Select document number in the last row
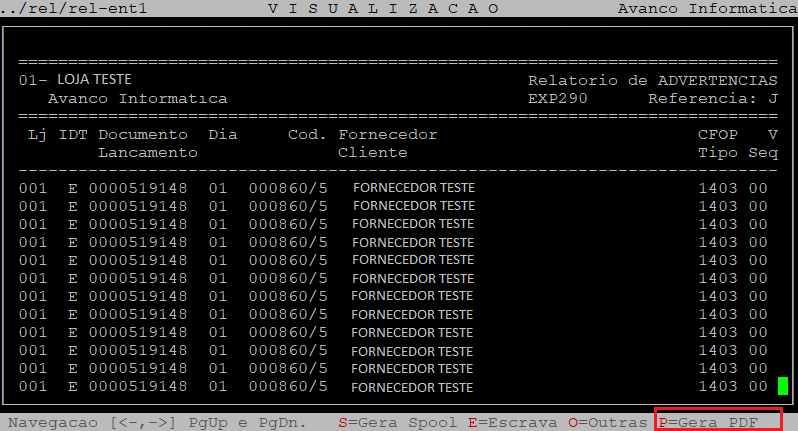Screen dimensions: 798x431 click(137, 386)
